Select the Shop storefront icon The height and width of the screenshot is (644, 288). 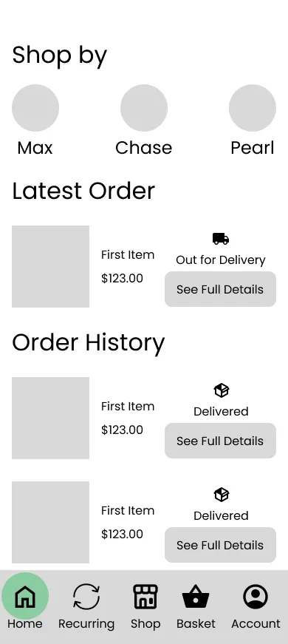(x=145, y=597)
